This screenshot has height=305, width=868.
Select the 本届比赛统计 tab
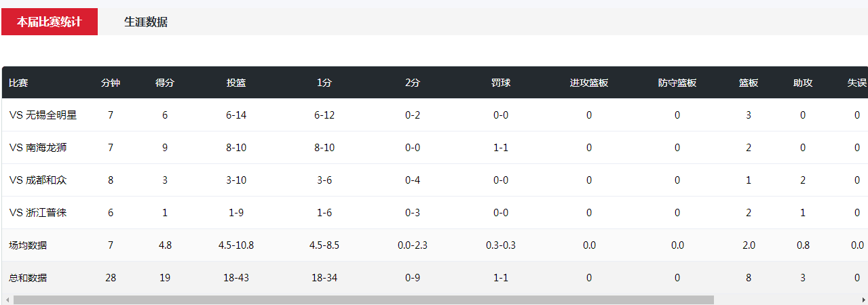tap(50, 22)
